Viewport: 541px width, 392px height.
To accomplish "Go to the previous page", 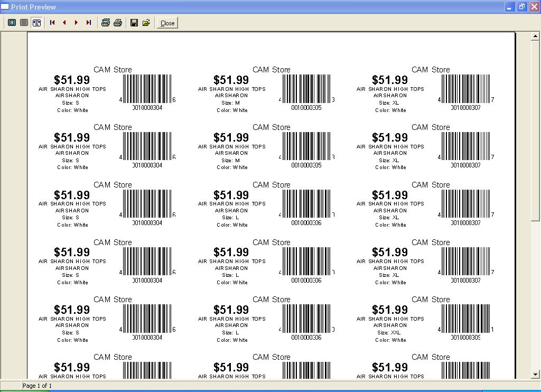I will [64, 23].
